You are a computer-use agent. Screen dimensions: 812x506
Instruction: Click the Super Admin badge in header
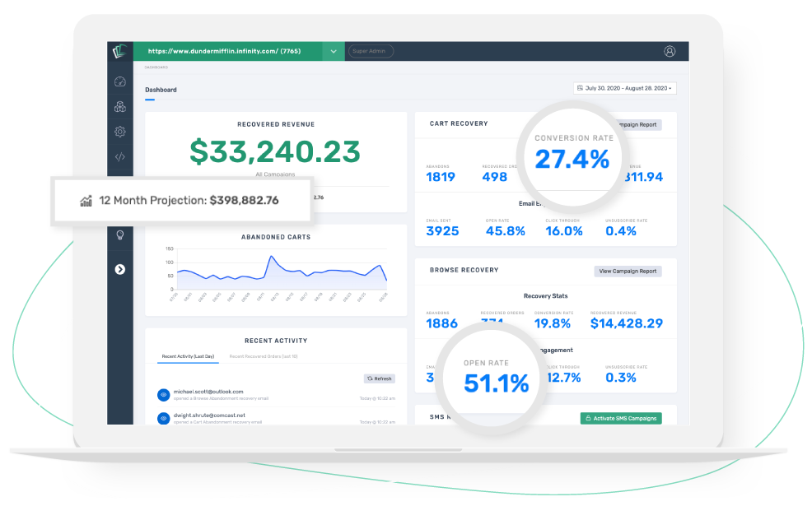[371, 51]
